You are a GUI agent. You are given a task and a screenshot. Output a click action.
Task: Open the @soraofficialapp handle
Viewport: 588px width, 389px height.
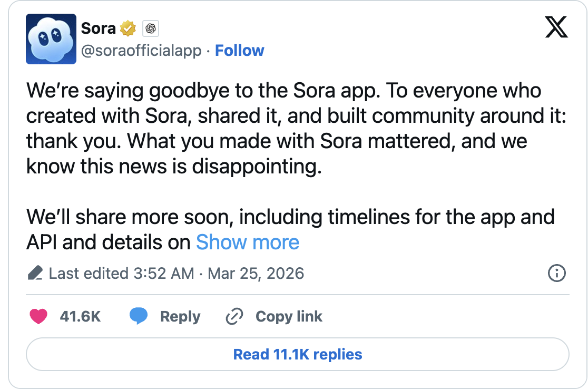click(141, 51)
